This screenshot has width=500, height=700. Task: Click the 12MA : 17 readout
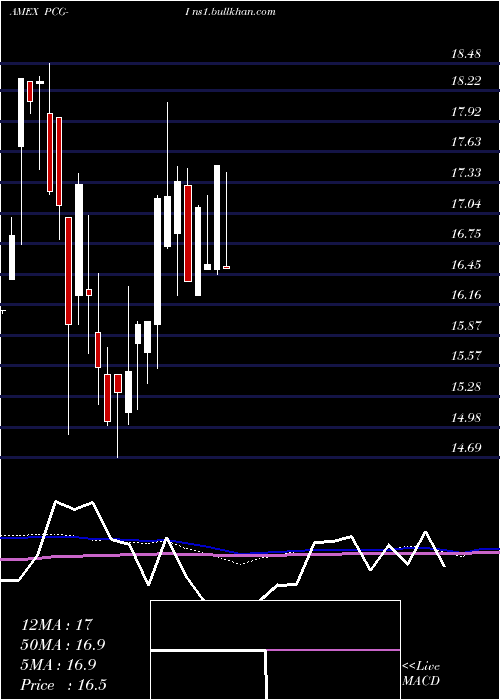(57, 625)
